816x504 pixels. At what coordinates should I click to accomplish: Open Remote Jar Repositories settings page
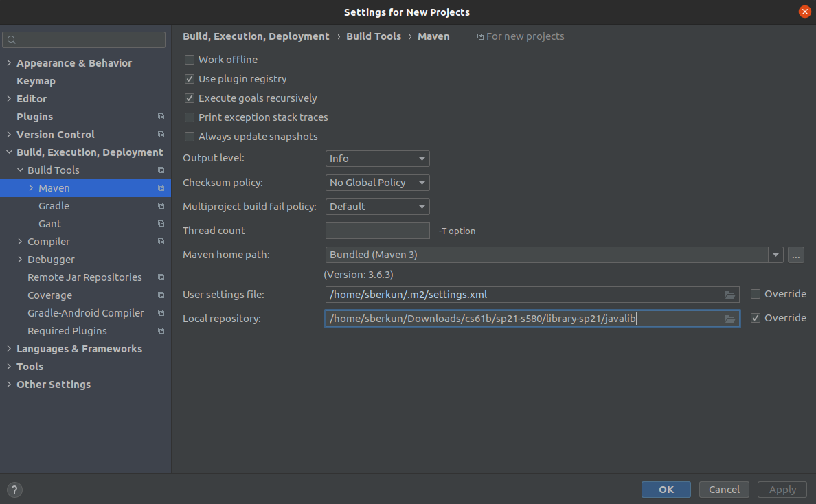click(84, 277)
